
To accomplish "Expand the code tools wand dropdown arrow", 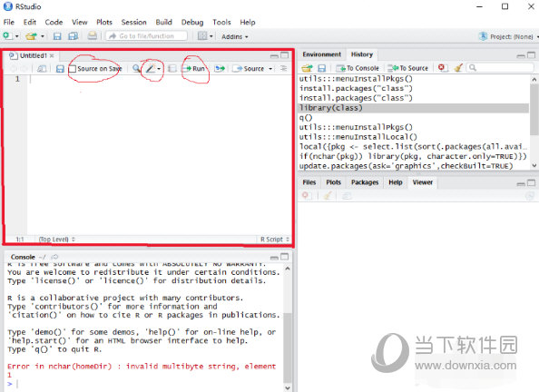I will pyautogui.click(x=159, y=69).
